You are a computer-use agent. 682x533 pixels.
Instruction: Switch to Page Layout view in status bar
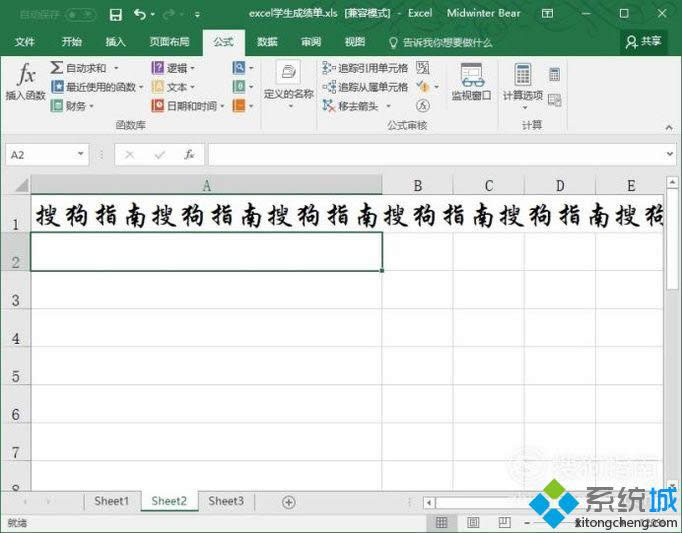473,522
